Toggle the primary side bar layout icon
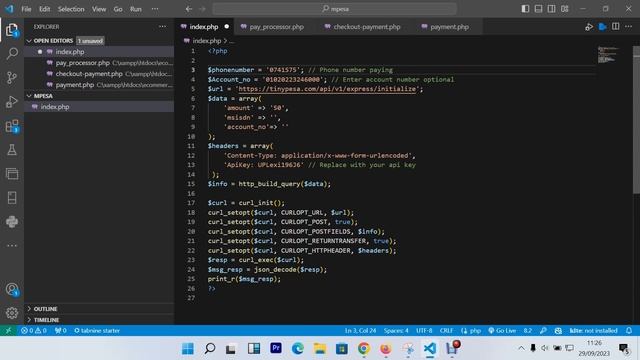 pyautogui.click(x=525, y=9)
